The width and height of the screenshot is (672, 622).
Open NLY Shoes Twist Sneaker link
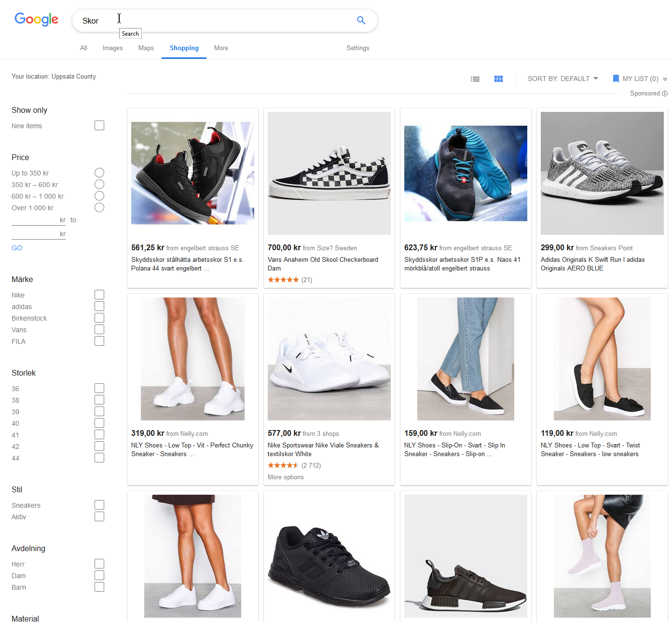point(590,449)
